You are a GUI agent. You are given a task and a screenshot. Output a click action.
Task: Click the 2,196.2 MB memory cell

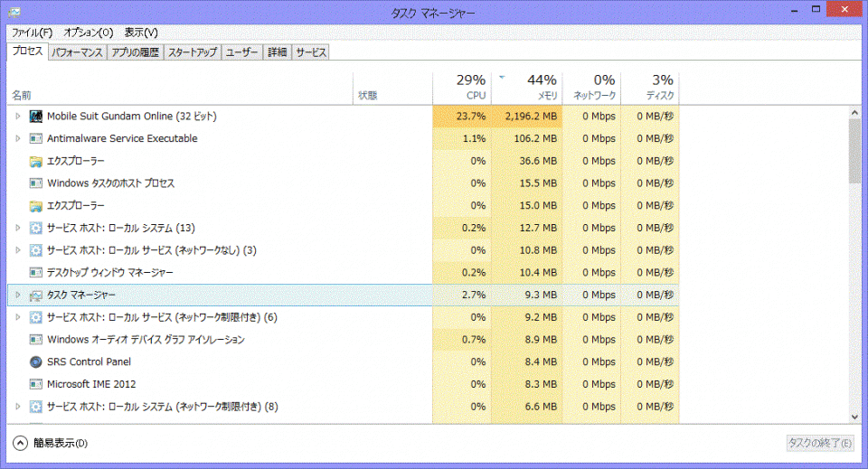click(526, 117)
